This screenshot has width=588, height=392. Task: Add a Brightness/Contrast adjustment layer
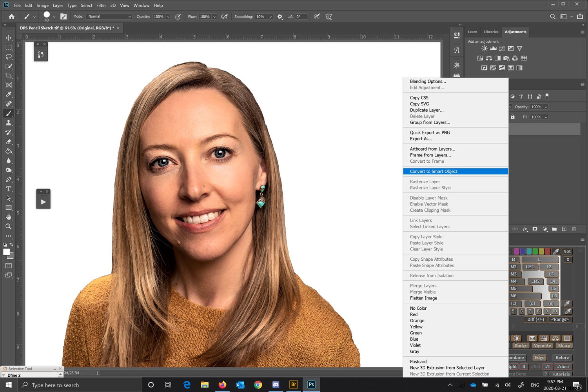(484, 48)
